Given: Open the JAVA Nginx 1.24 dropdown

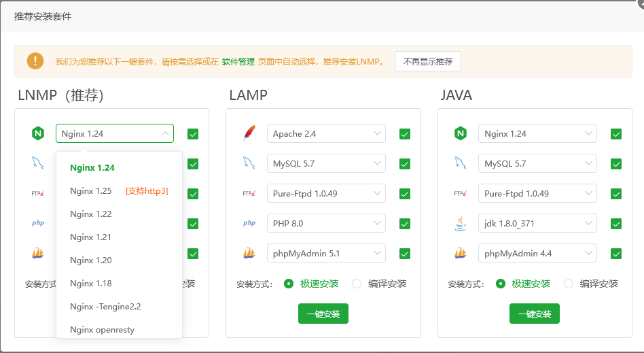Looking at the screenshot, I should 537,133.
